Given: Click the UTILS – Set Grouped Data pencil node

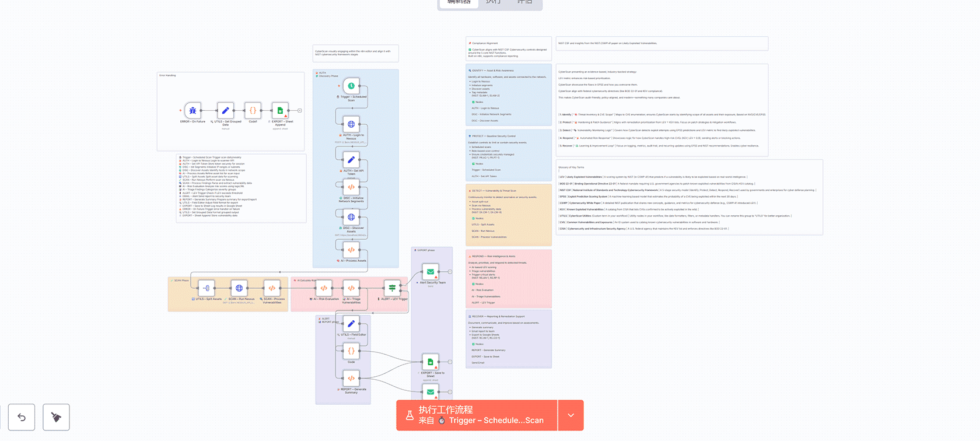Looking at the screenshot, I should point(225,110).
